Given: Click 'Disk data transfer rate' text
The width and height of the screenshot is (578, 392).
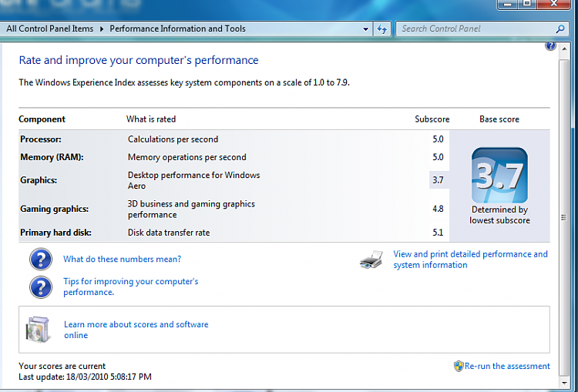Looking at the screenshot, I should coord(169,233).
